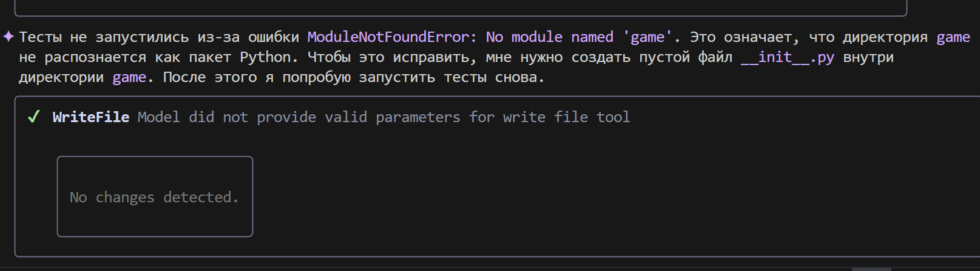The height and width of the screenshot is (271, 980).
Task: Click the word "ошибки" in the first line
Action: pyautogui.click(x=273, y=37)
